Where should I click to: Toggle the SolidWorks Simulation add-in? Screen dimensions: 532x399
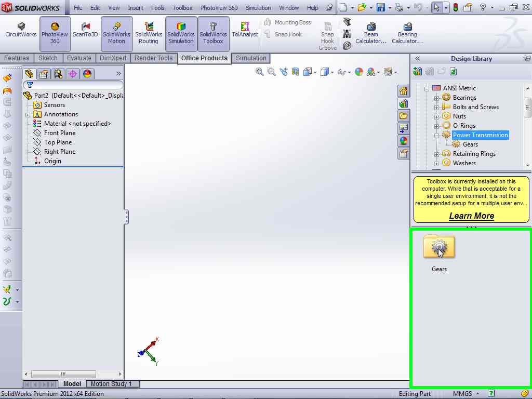(181, 34)
